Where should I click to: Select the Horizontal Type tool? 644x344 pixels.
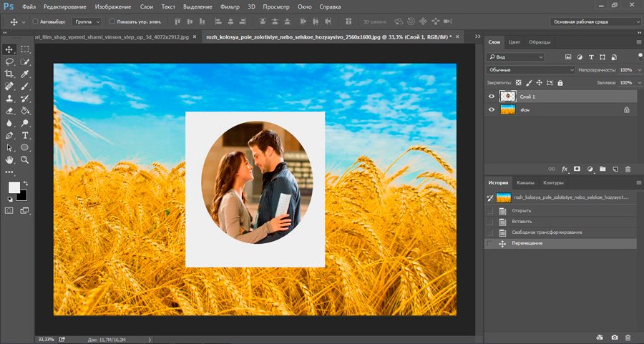pyautogui.click(x=25, y=134)
